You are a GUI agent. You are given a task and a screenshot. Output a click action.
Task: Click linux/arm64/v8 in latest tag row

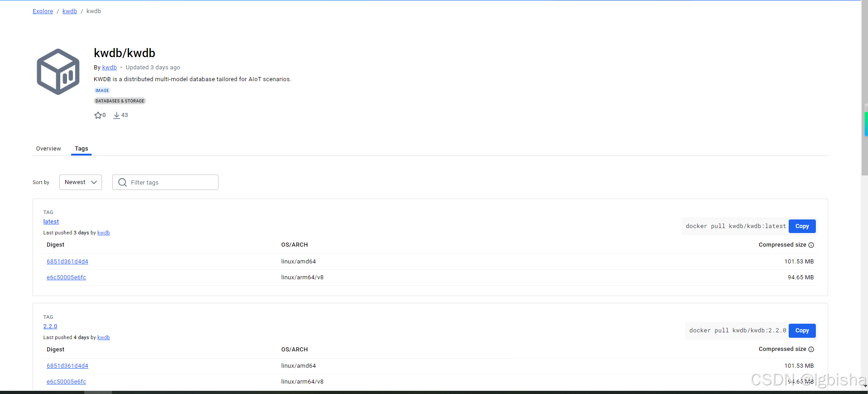tap(302, 277)
